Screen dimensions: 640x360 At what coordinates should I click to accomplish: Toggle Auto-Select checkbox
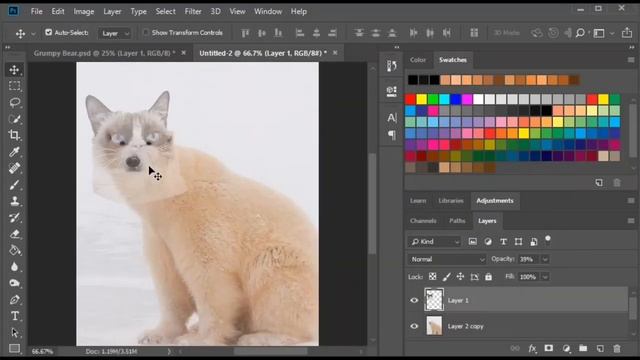49,32
